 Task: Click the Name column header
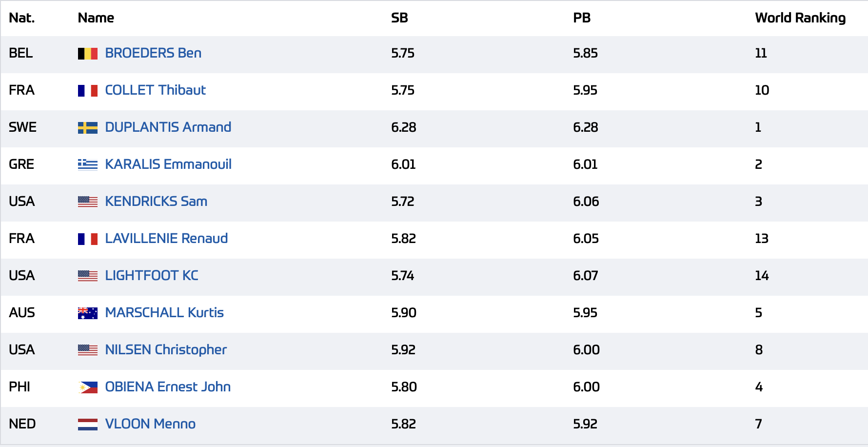[x=96, y=18]
